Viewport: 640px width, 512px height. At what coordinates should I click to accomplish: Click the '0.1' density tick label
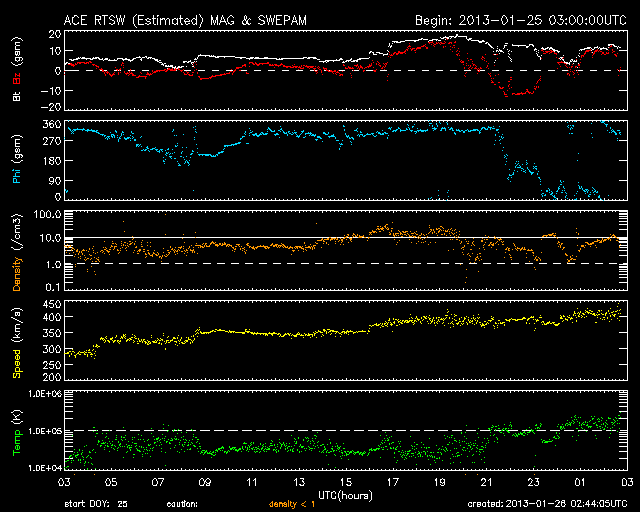click(x=53, y=287)
